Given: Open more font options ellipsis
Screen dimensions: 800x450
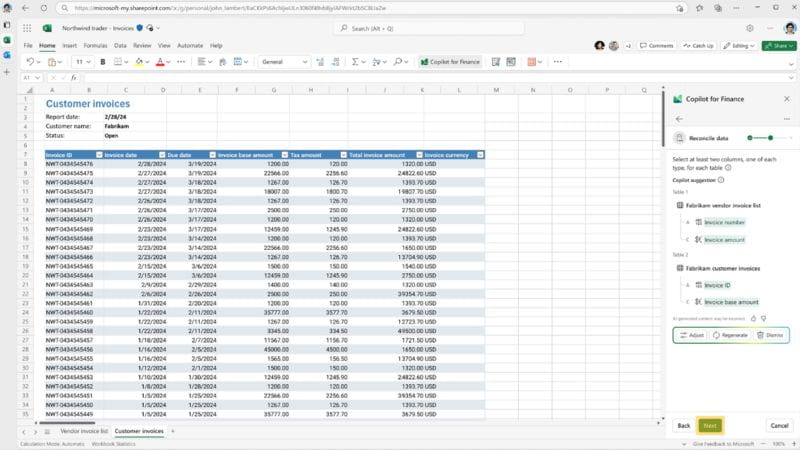Looking at the screenshot, I should [x=181, y=62].
